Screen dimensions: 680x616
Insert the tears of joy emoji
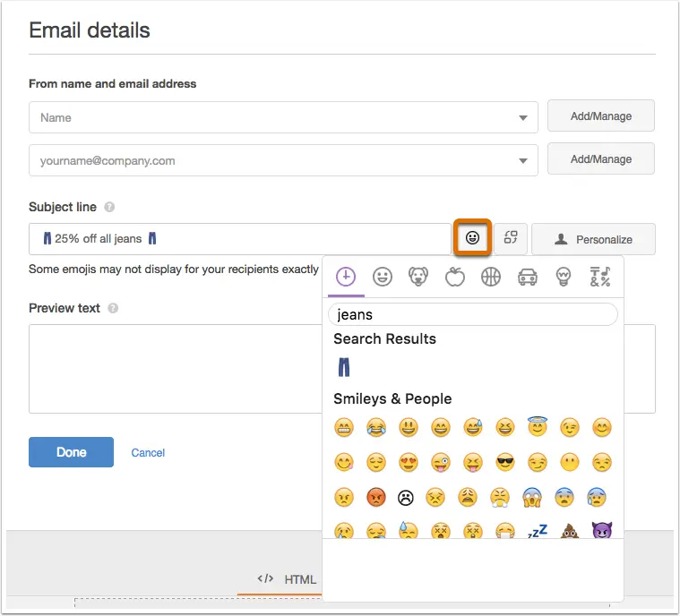pos(376,428)
